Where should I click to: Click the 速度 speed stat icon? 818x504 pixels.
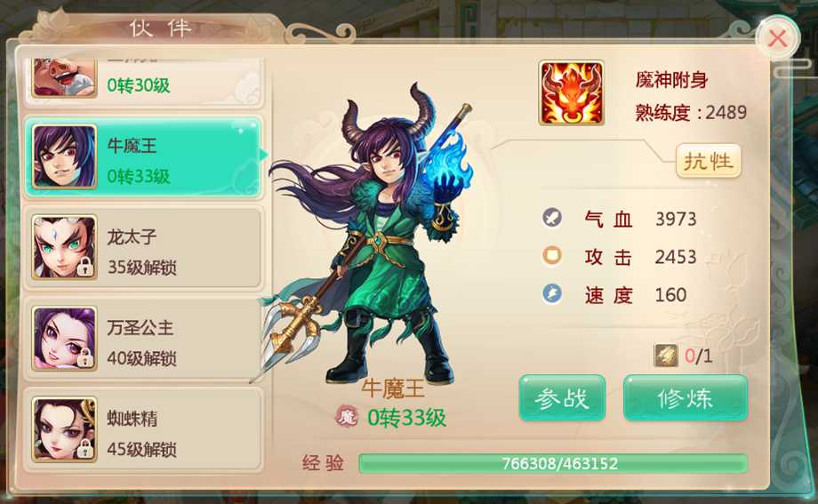click(552, 293)
